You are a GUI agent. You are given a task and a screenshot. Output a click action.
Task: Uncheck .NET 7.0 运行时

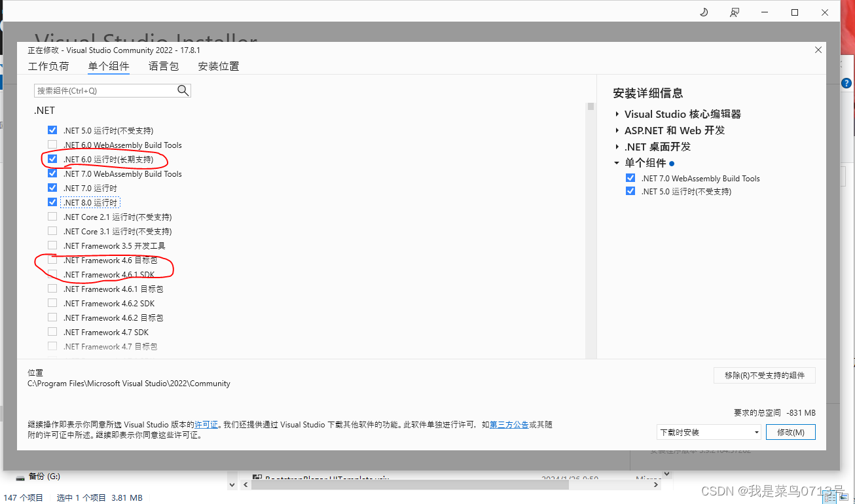pos(52,188)
